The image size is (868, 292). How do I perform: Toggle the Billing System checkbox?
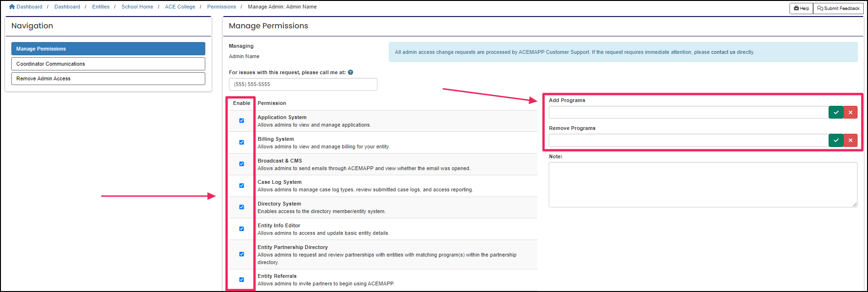coord(242,142)
